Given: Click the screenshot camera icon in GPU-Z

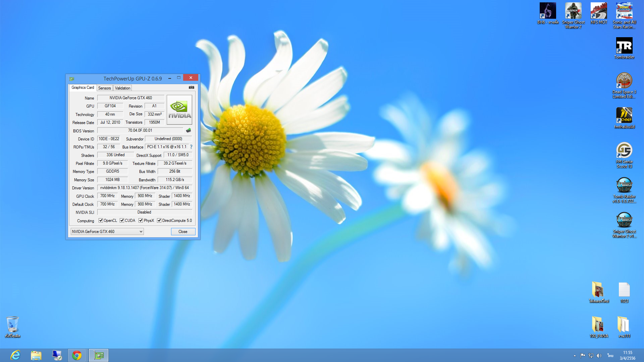Looking at the screenshot, I should 191,87.
